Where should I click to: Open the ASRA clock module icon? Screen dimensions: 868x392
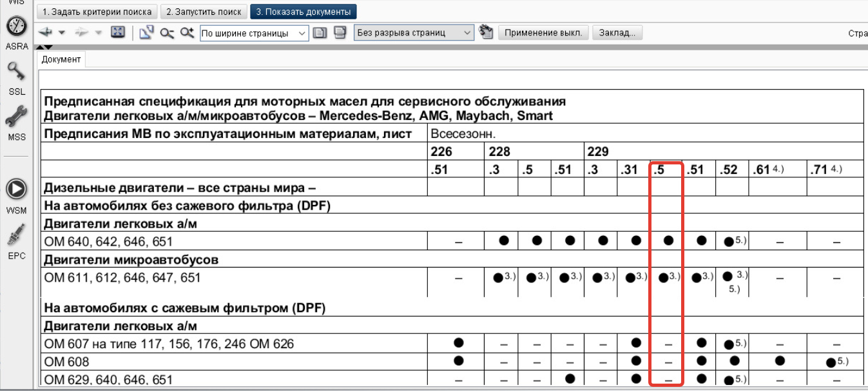tap(16, 27)
